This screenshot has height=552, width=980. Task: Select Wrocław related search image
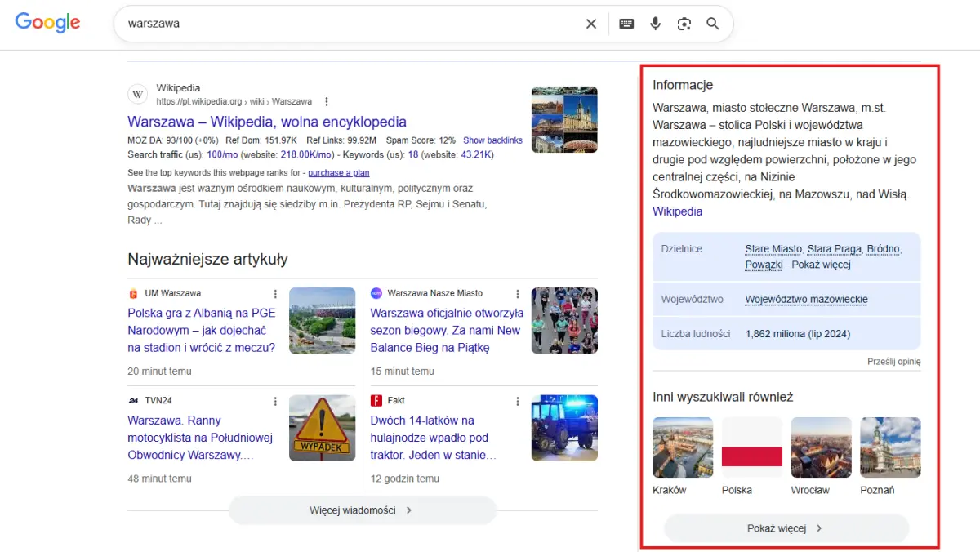tap(822, 447)
